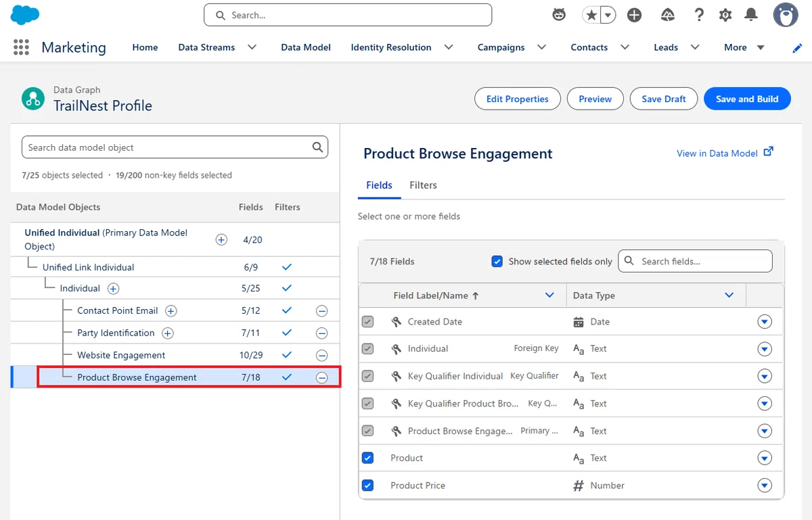Open the user profile avatar

coord(786,15)
